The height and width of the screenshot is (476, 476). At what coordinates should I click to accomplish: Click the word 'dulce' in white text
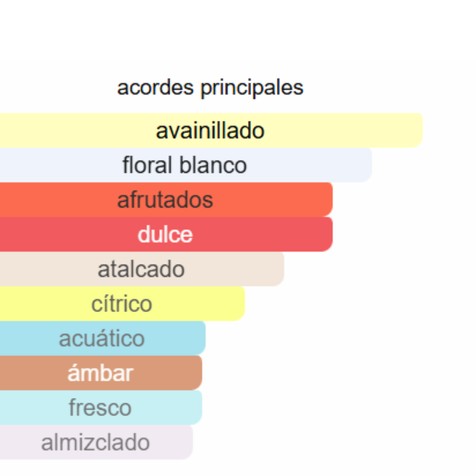point(165,234)
